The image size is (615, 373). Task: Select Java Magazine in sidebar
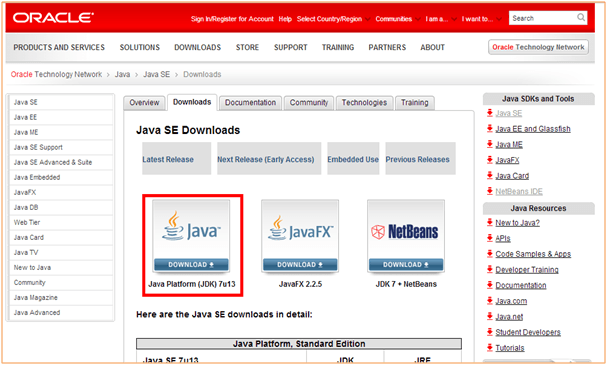[61, 298]
